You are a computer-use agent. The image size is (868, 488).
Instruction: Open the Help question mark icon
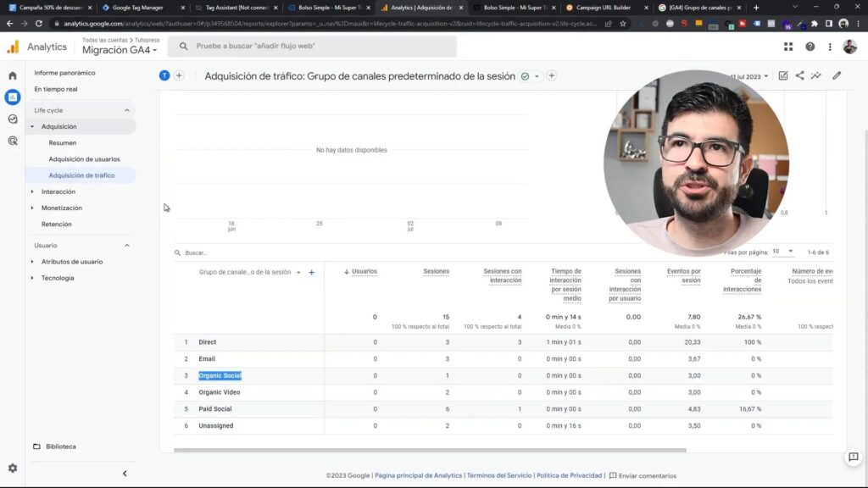click(x=810, y=47)
